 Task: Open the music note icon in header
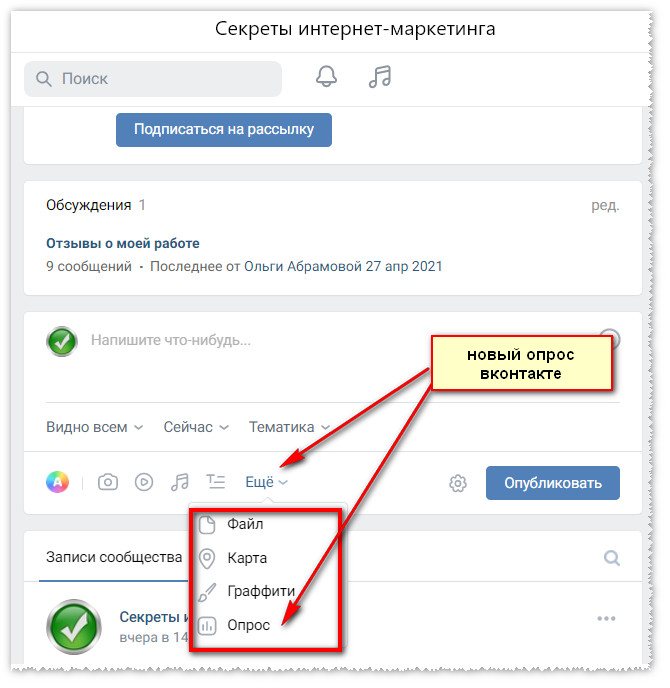point(380,77)
